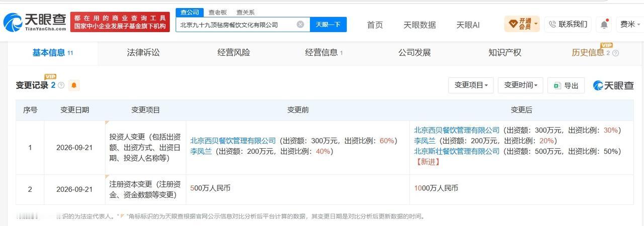Click the 变更后 column header
This screenshot has height=226, width=644.
[x=521, y=110]
